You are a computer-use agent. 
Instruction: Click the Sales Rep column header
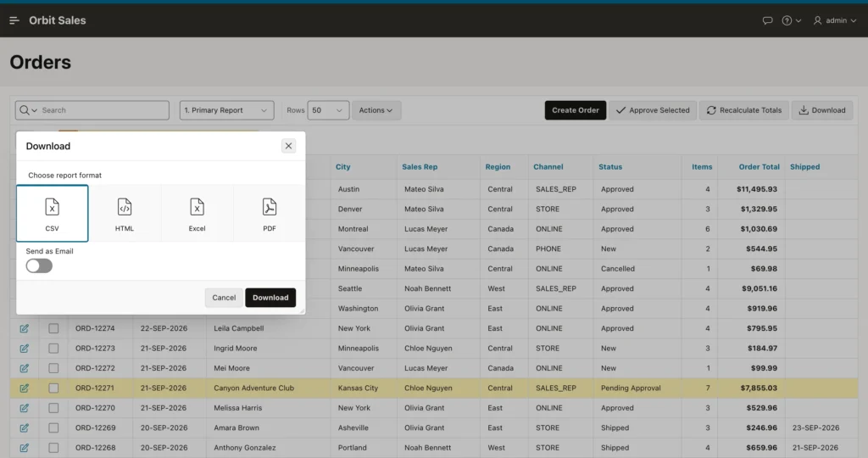420,167
